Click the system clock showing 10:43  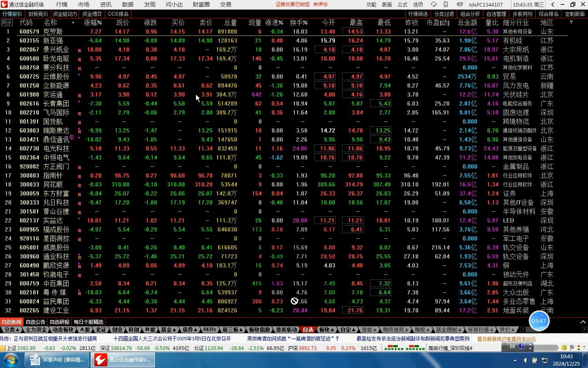pos(566,360)
